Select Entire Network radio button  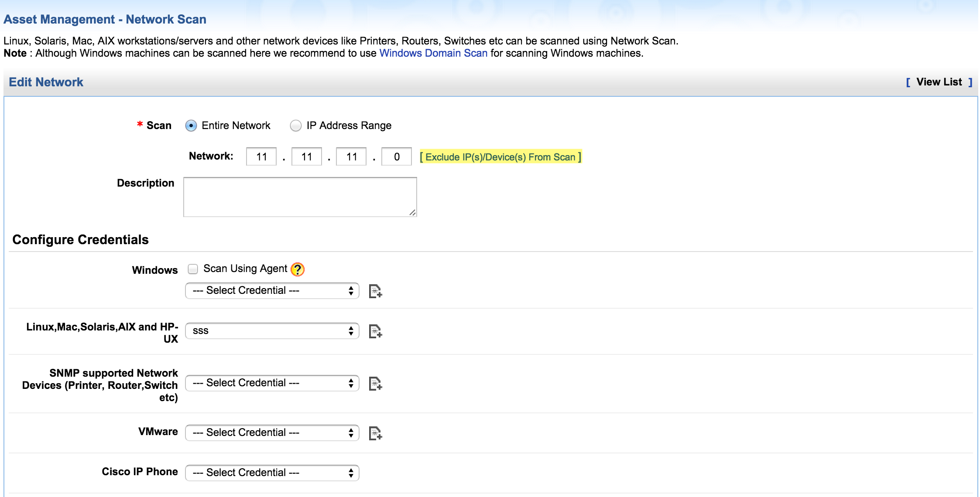(x=191, y=126)
